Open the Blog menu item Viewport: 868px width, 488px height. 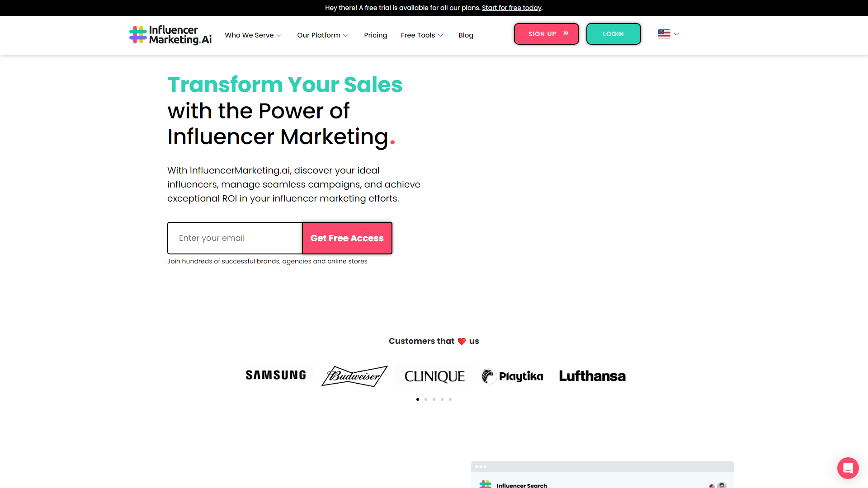[x=466, y=35]
